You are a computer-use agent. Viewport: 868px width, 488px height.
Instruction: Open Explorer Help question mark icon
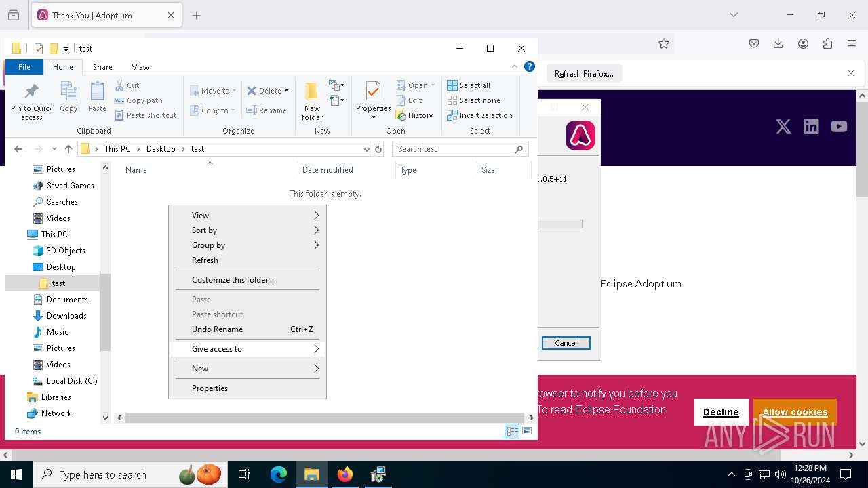pyautogui.click(x=530, y=66)
